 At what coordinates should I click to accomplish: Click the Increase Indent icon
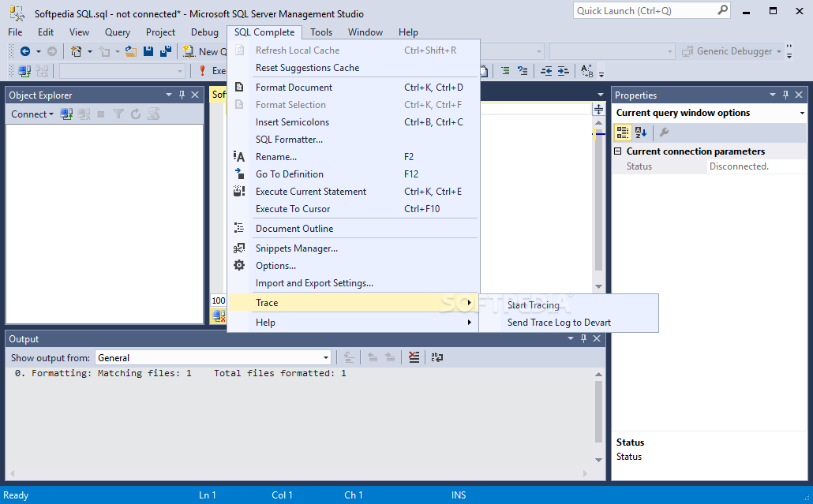564,71
